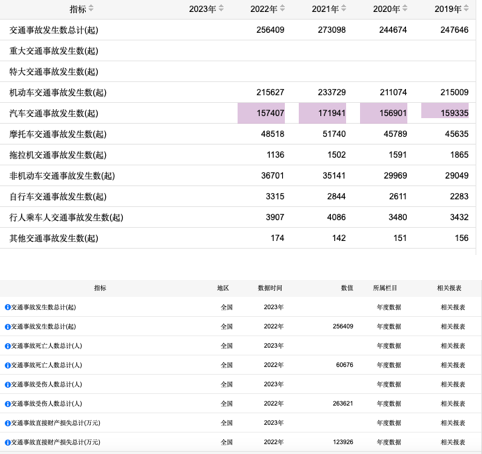Open 相关报表 link in 交通事故死亡人数总计 2023年 row
Image resolution: width=482 pixels, height=454 pixels.
[453, 346]
